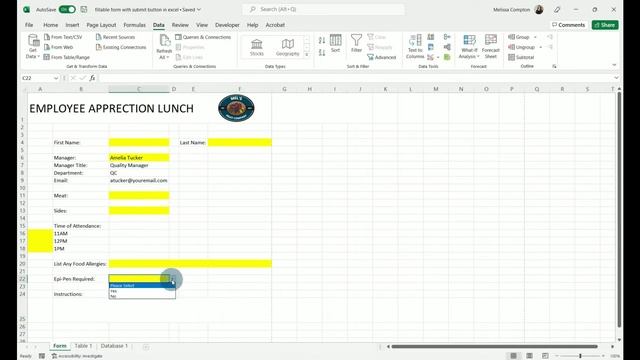Click the Ungroup button
This screenshot has width=640, height=360.
[x=522, y=47]
